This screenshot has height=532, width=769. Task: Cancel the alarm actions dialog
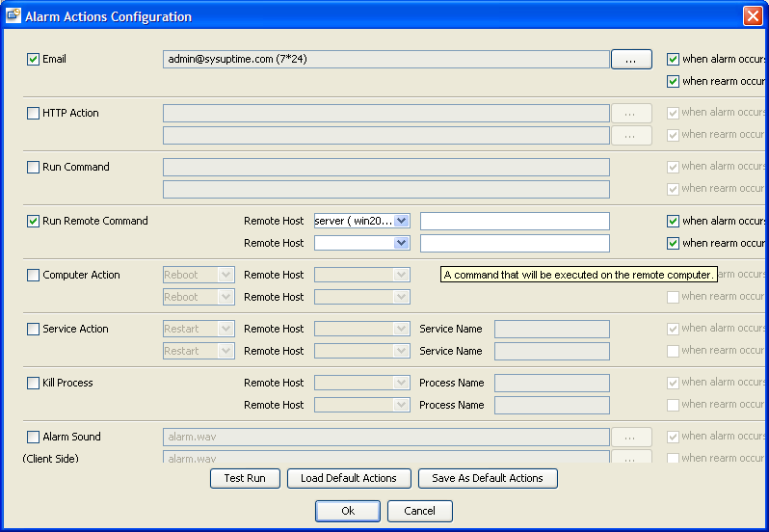click(x=419, y=512)
